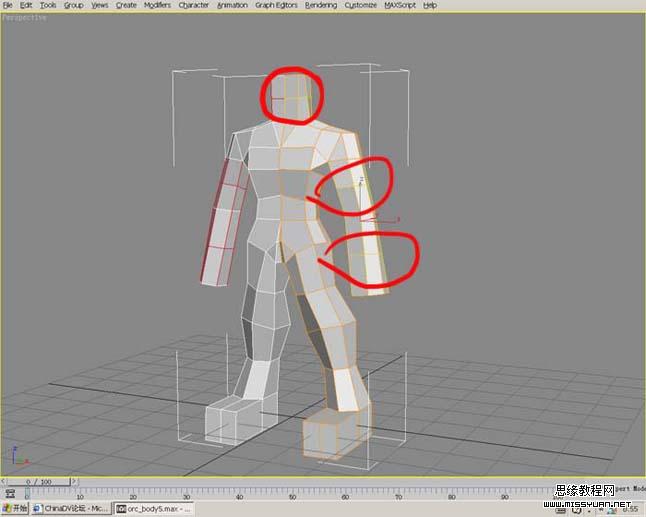
Task: Open the MAXScript menu
Action: [400, 5]
